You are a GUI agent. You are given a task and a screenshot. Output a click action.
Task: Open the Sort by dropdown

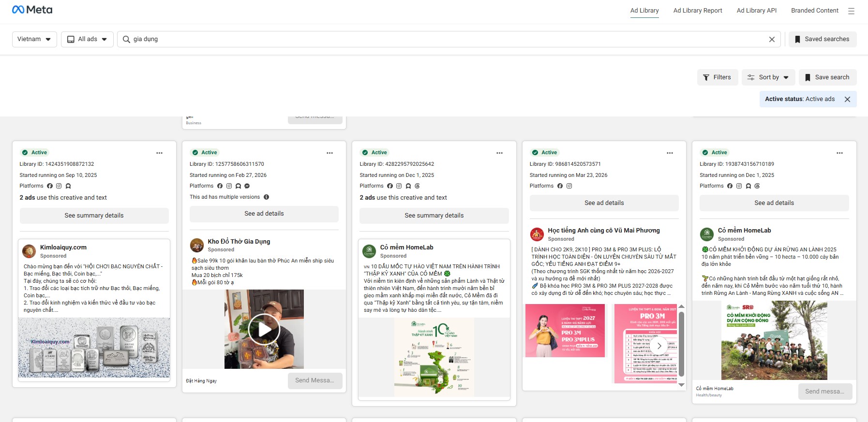click(x=768, y=77)
